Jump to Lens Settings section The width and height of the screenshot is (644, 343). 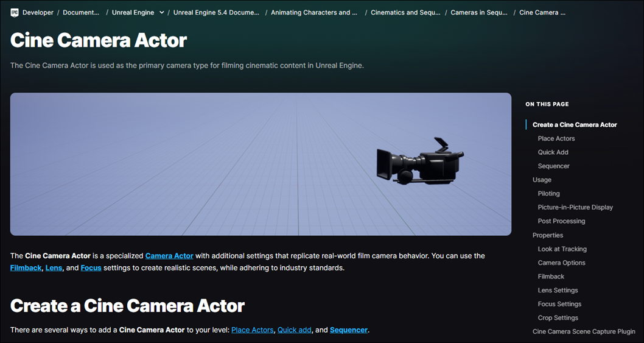point(558,291)
